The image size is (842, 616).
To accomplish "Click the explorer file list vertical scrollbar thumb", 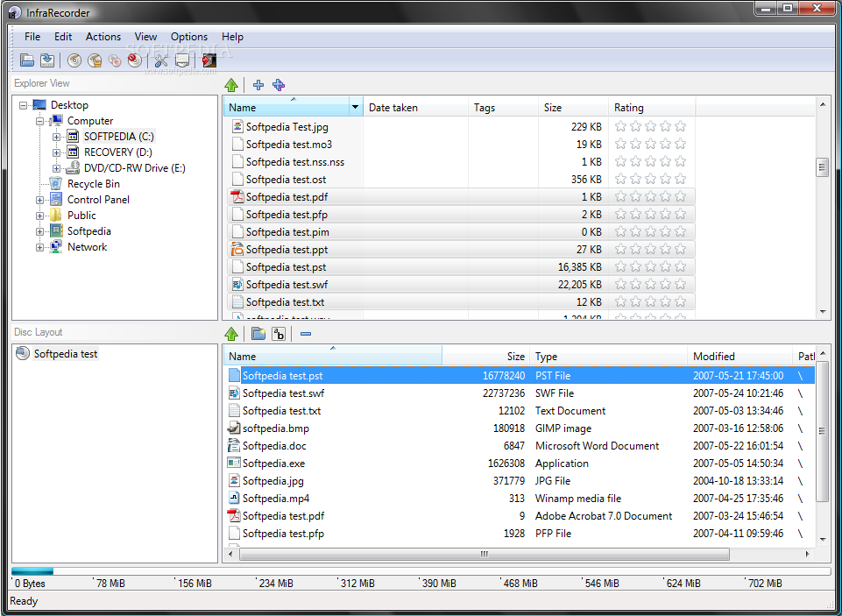I will [x=822, y=167].
